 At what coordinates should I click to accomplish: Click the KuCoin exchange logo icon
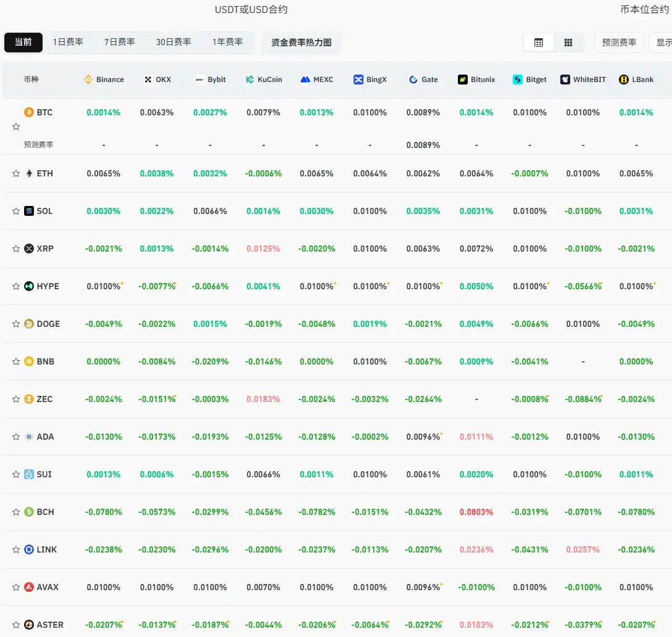[250, 80]
